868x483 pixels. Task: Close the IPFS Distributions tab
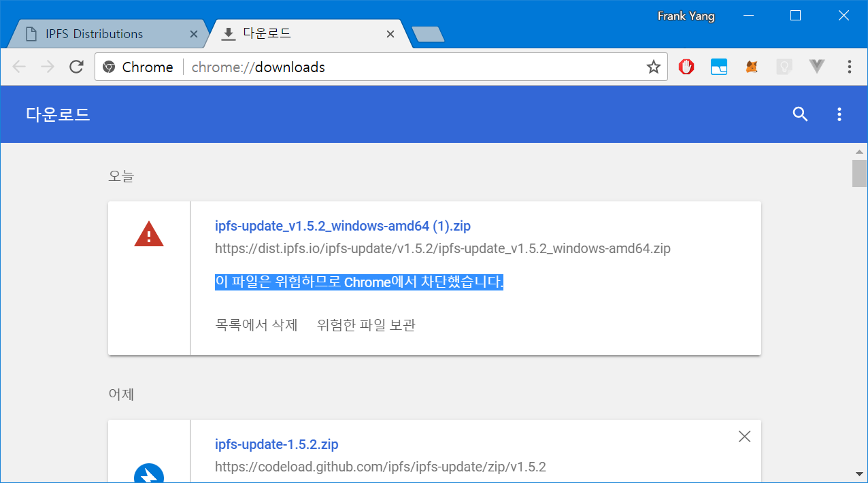point(194,34)
